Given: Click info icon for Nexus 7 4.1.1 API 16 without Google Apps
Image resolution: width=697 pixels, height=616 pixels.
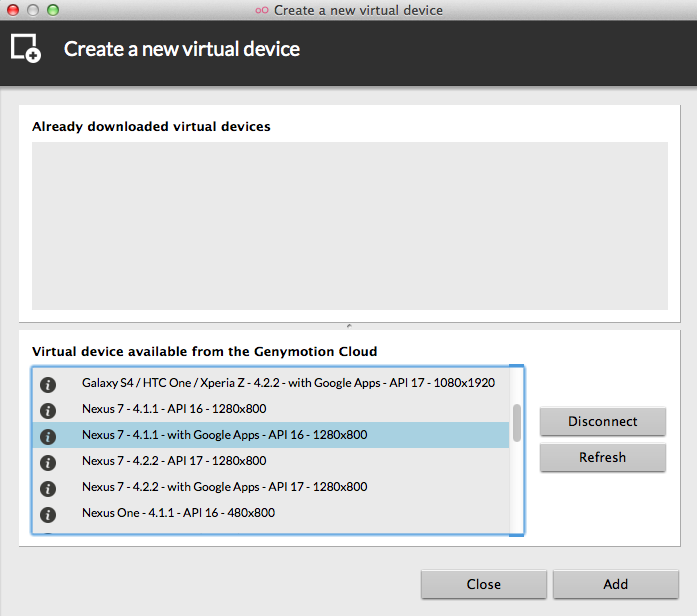Looking at the screenshot, I should pos(48,410).
